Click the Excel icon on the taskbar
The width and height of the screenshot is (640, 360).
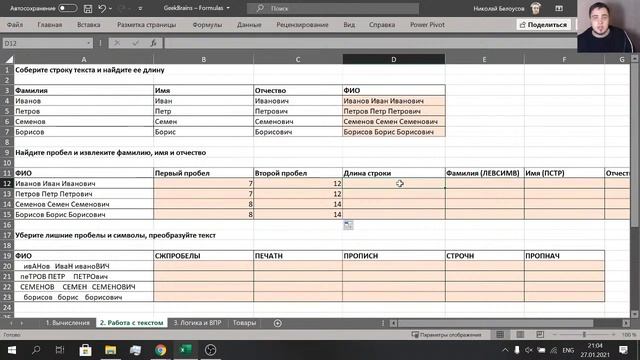pos(185,350)
